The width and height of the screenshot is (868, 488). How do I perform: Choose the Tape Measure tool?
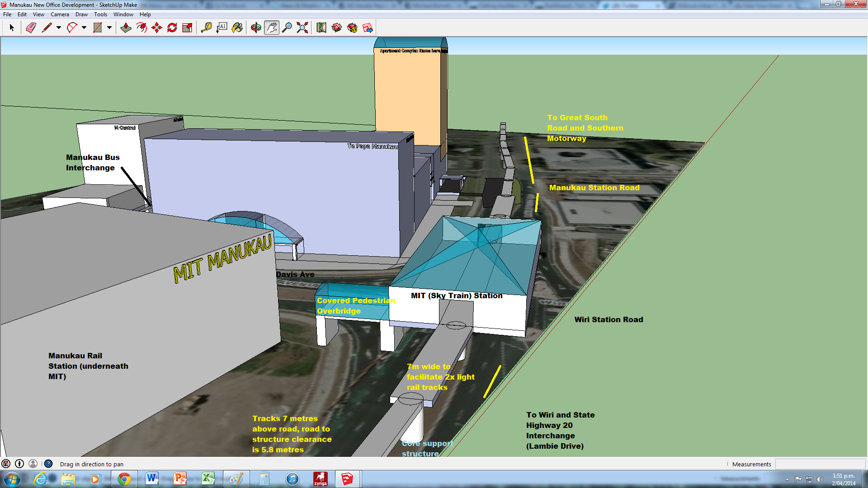tap(207, 28)
